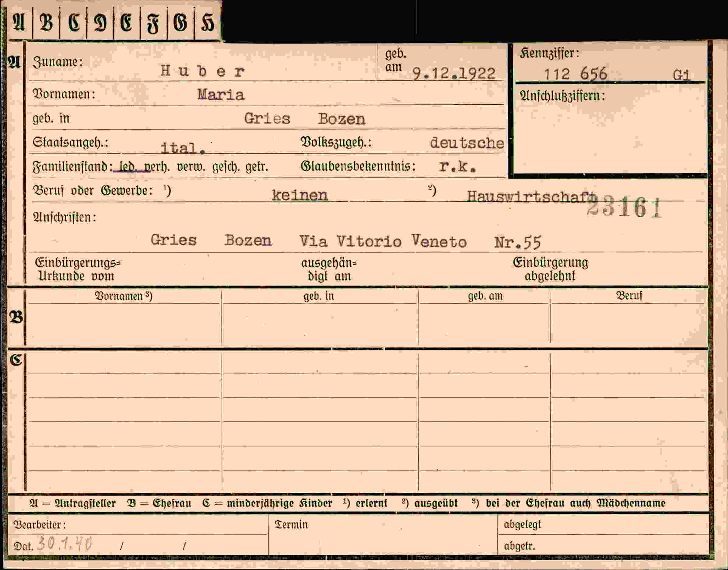Viewport: 728px width, 570px height.
Task: Click the typed surname 'Huber'
Action: point(202,71)
